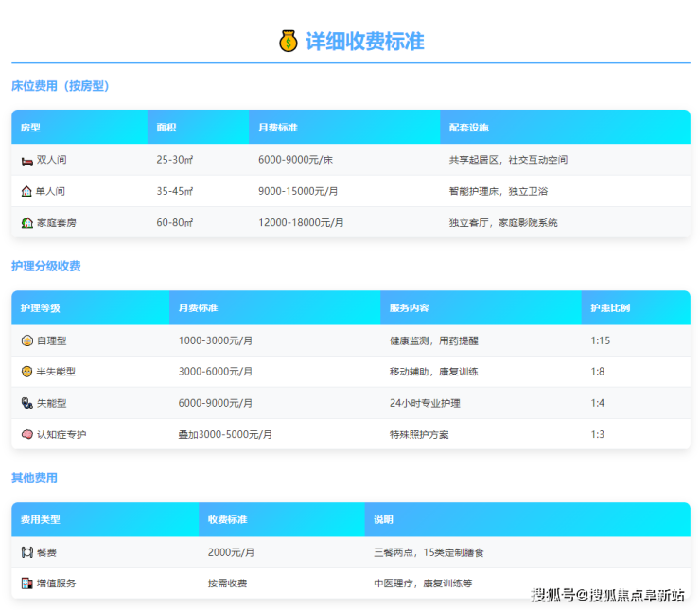Click the 12000-18000元/月 price cell

click(301, 222)
